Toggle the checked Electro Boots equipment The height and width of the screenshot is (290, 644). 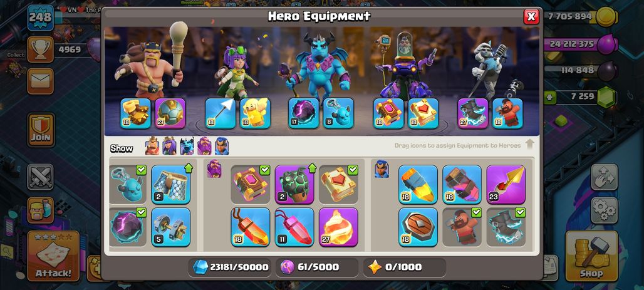[x=506, y=227]
